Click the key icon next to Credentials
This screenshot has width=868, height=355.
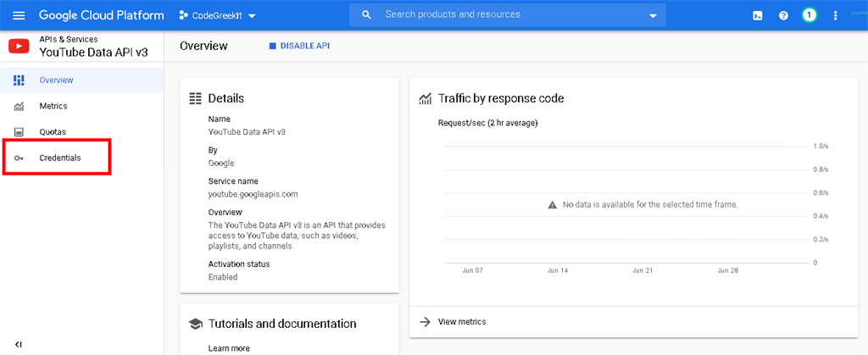(19, 158)
